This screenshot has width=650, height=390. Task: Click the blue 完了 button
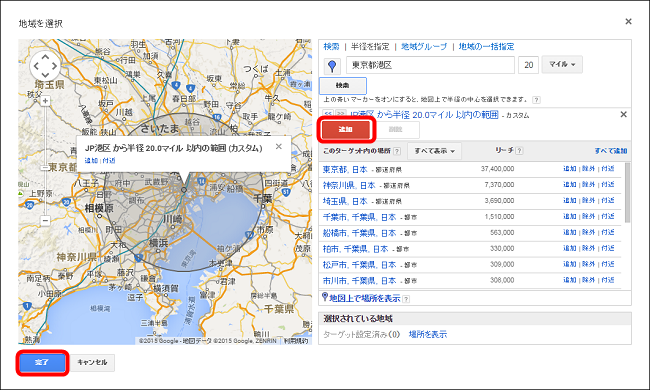42,363
